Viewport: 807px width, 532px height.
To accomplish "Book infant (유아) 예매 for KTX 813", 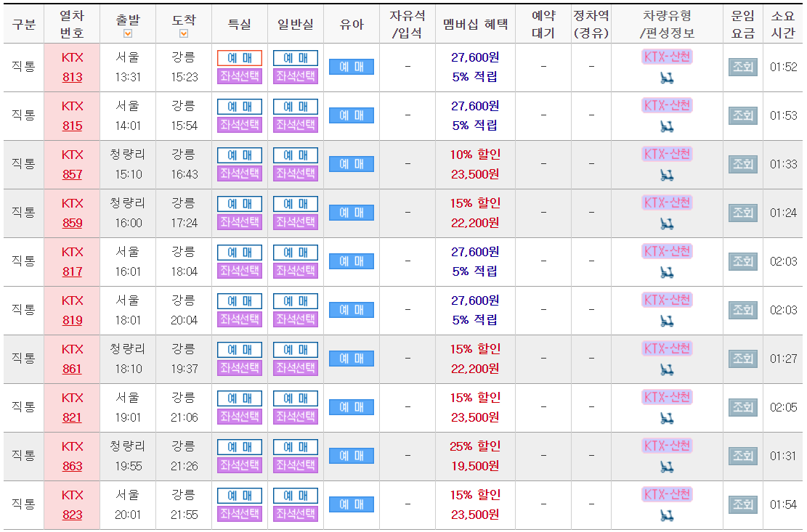I will 352,67.
